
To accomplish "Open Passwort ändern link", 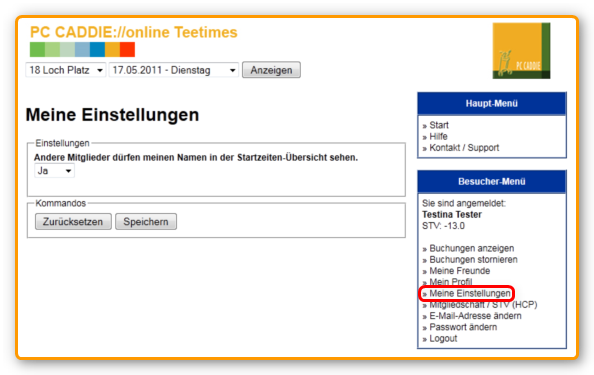I will click(463, 327).
